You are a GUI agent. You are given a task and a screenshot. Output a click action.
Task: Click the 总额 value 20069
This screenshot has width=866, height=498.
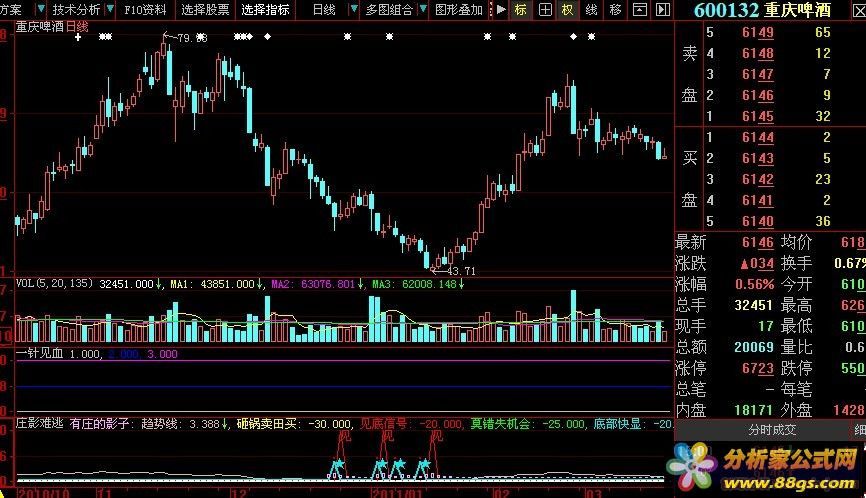tap(753, 347)
